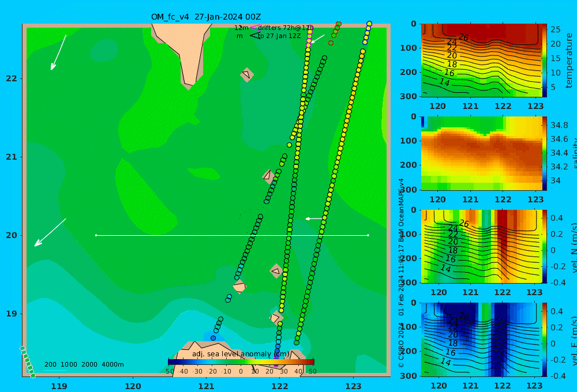Click the temperature colorbar
Image resolution: width=577 pixels, height=392 pixels.
(x=544, y=61)
